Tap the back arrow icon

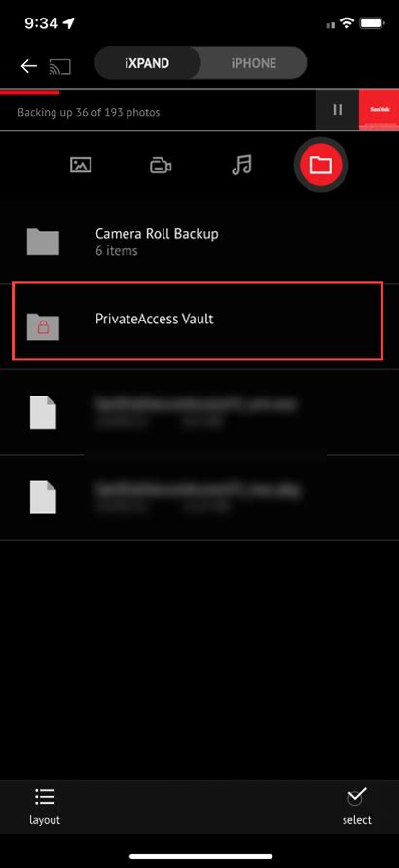click(x=29, y=66)
